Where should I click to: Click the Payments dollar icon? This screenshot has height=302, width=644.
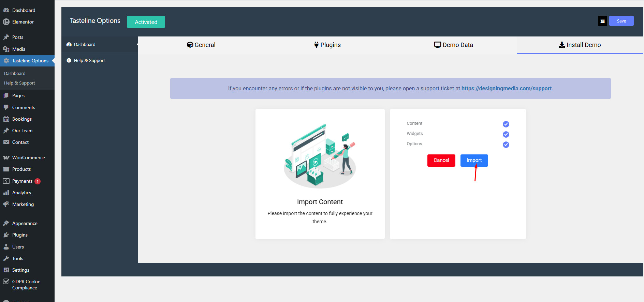coord(6,181)
